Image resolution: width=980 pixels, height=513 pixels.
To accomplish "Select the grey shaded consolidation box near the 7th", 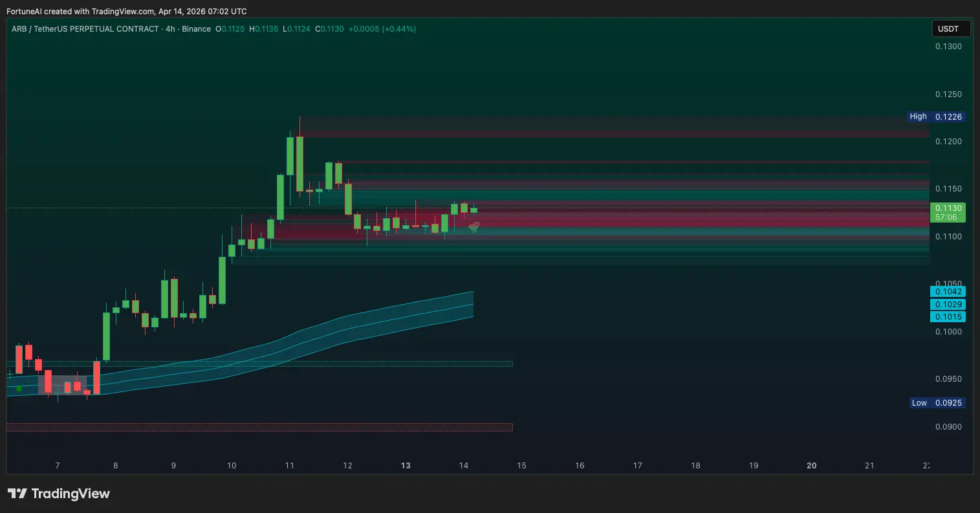I will (x=63, y=385).
